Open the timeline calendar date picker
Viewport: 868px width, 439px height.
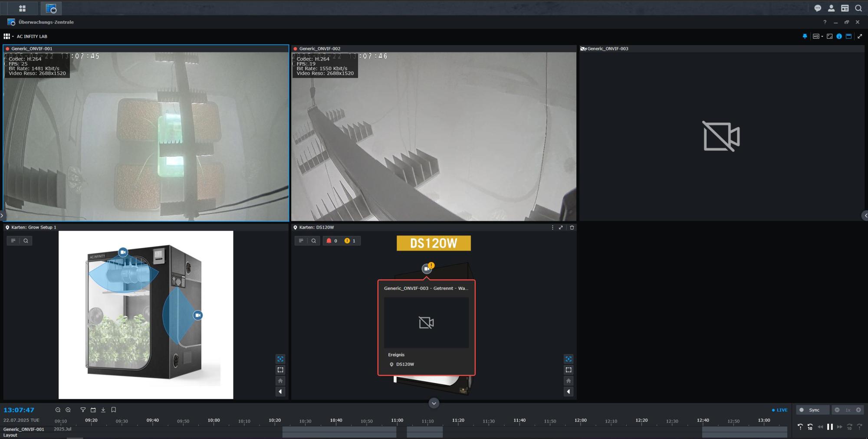[93, 410]
